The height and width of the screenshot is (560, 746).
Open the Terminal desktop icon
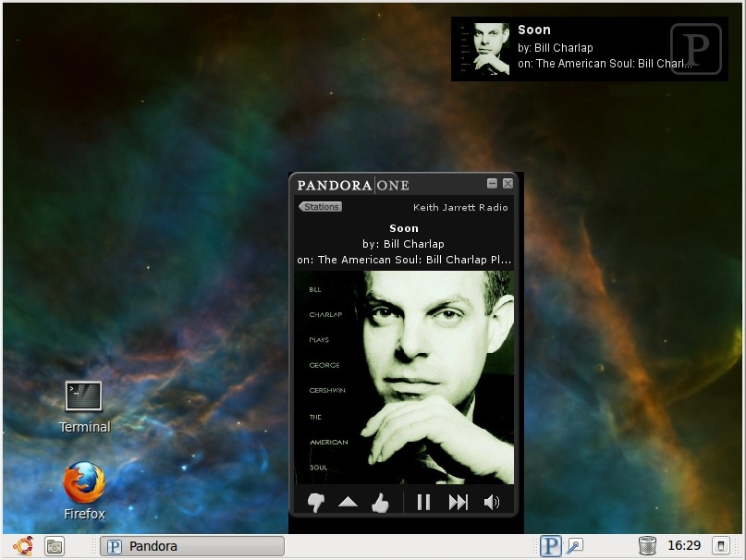84,407
